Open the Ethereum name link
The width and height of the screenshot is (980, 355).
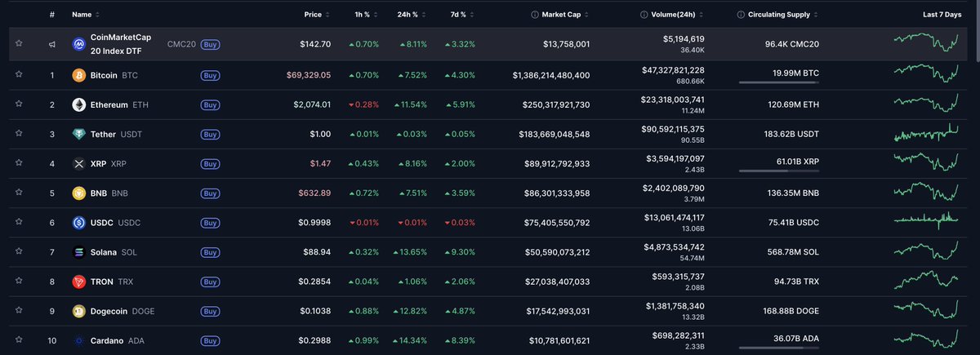pyautogui.click(x=109, y=104)
